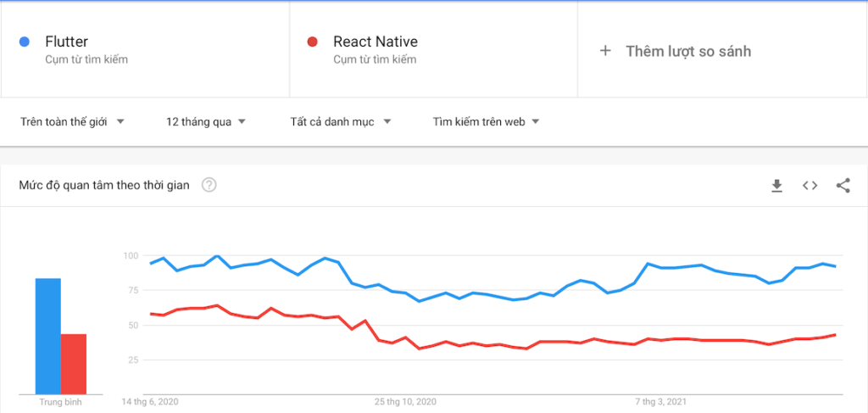Click the share icon

(x=843, y=186)
